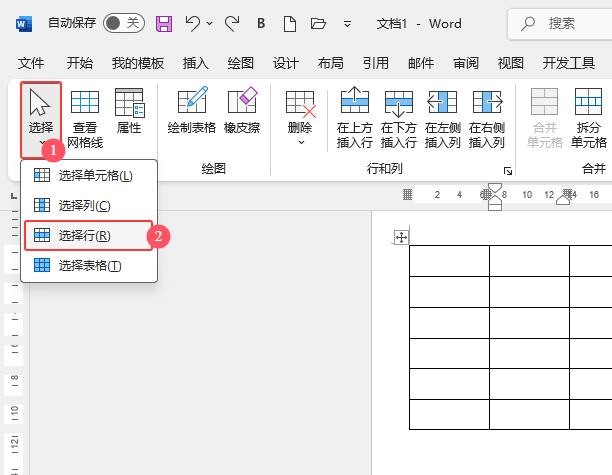Screen dimensions: 612x475
Task: Switch to the 引用 (References) tab
Action: pos(375,62)
